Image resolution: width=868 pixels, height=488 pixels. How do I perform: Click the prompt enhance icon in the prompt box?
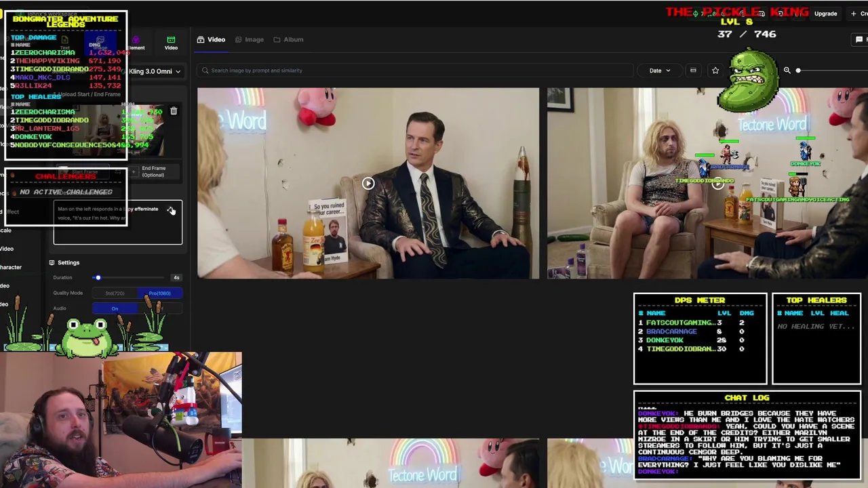pos(171,210)
